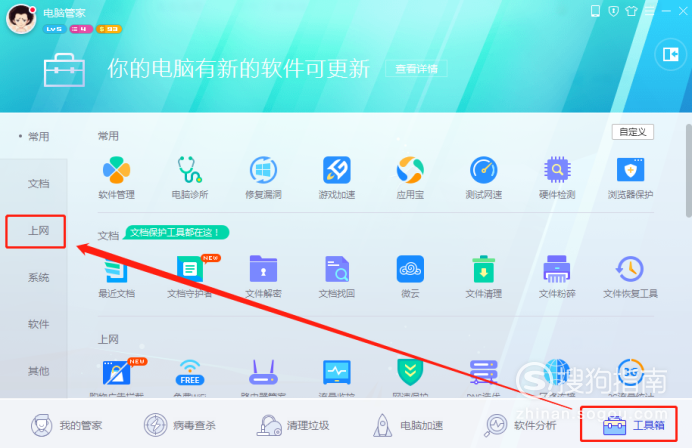The image size is (692, 448).
Task: Open the DNS server optimization icon
Action: point(484,374)
